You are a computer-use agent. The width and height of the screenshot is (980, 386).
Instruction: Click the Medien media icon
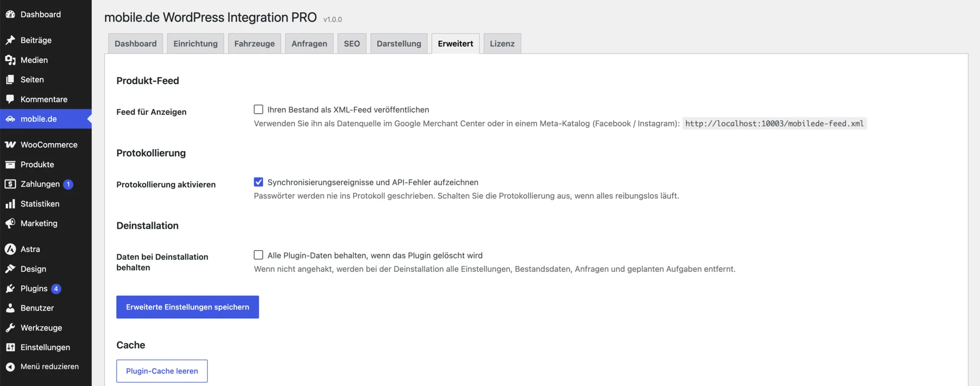pos(10,60)
